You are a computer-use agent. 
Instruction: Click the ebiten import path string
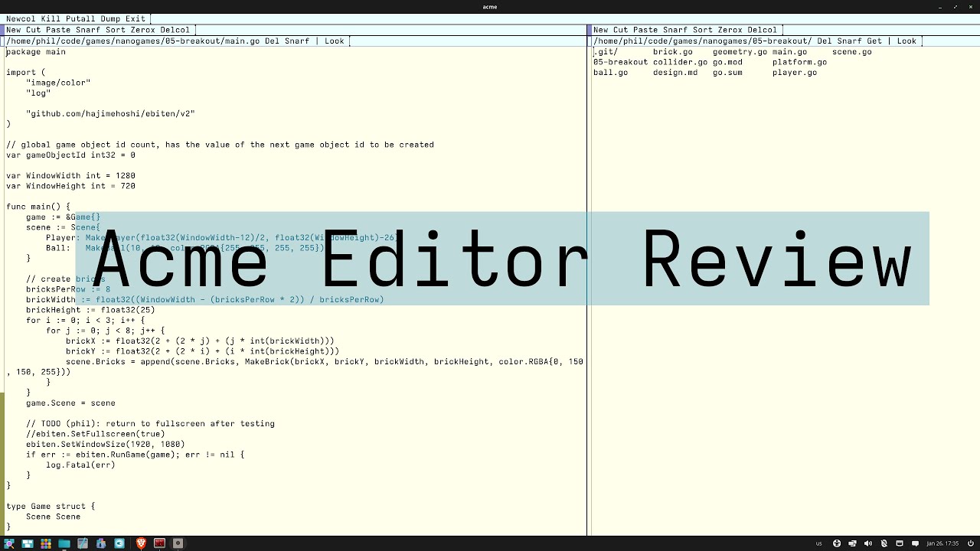(110, 113)
